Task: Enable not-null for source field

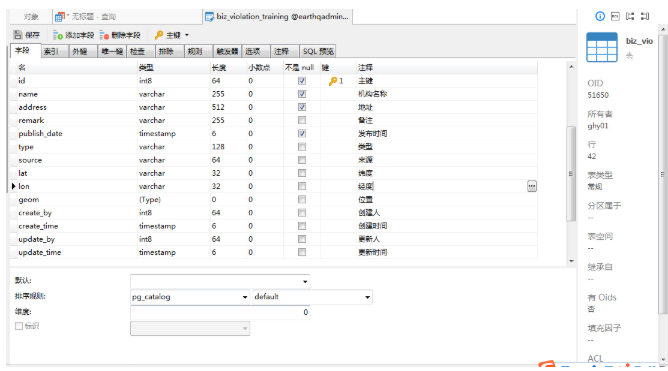Action: (x=302, y=160)
